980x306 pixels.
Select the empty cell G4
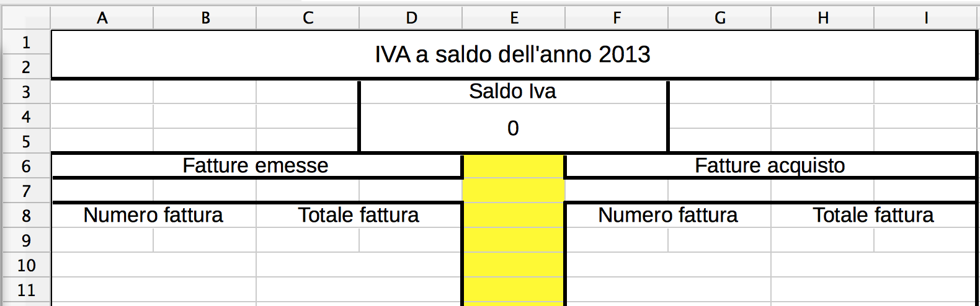[720, 116]
